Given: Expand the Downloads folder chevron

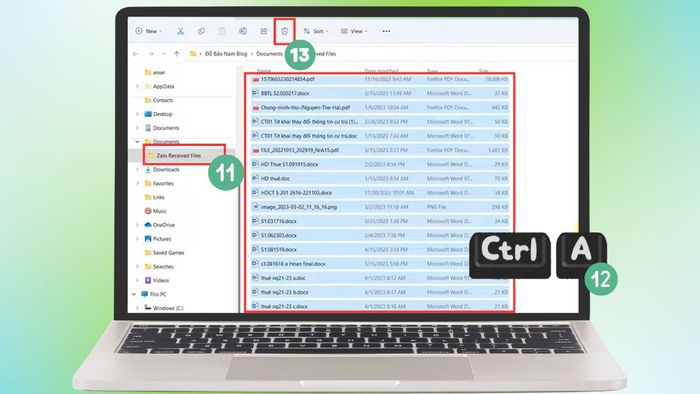Looking at the screenshot, I should click(138, 170).
